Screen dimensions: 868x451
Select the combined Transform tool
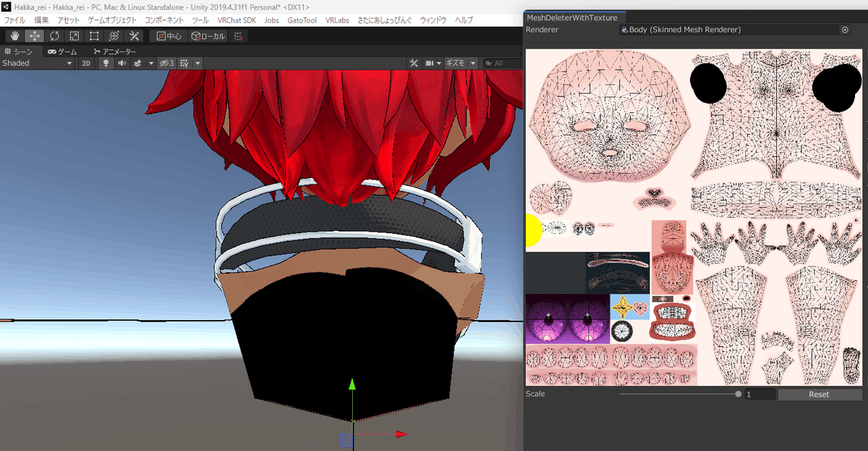pos(114,35)
